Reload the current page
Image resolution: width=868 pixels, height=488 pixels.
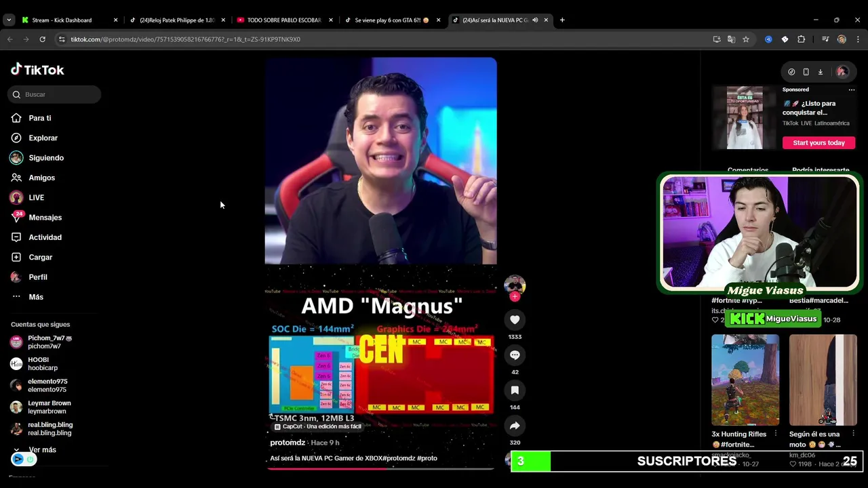[x=42, y=39]
